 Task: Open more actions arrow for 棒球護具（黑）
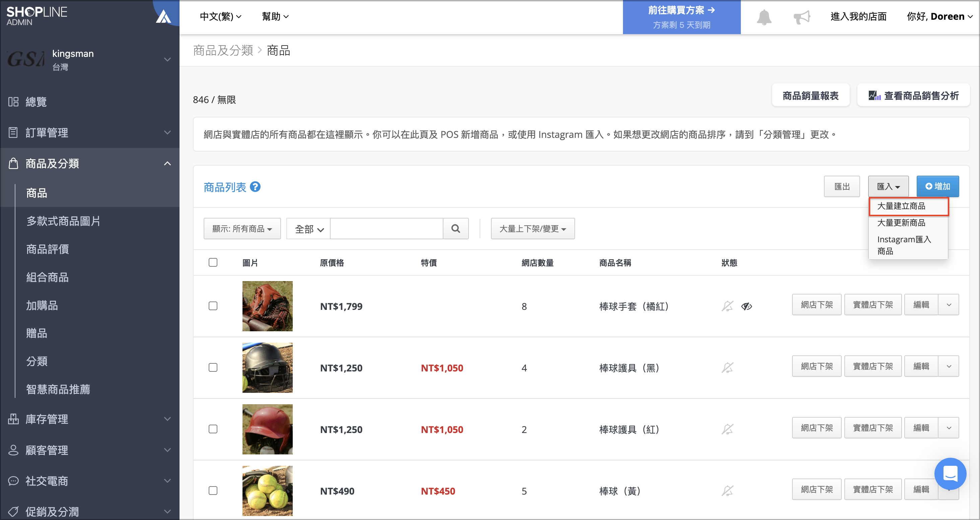[949, 366]
